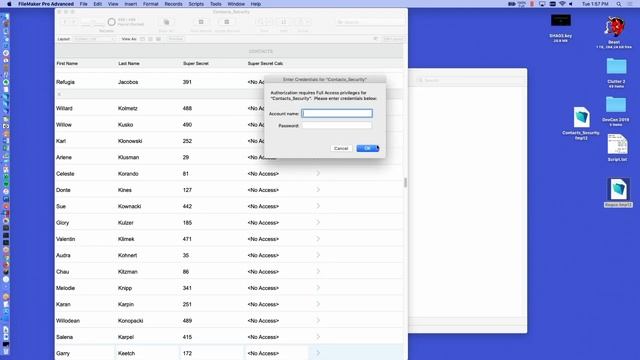Open the File menu
The height and width of the screenshot is (360, 640).
[84, 4]
